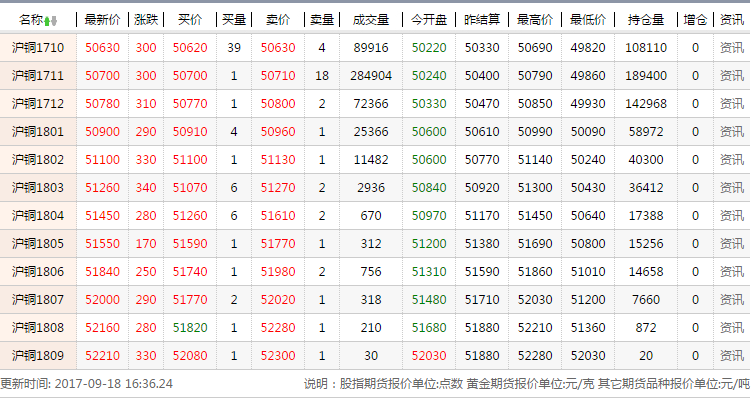The width and height of the screenshot is (756, 400).
Task: Select the 持仓量 column header
Action: [x=646, y=20]
